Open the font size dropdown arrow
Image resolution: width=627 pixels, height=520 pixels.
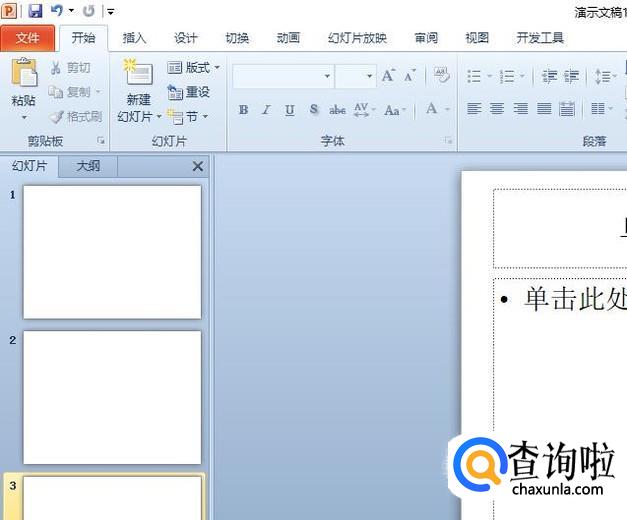369,76
